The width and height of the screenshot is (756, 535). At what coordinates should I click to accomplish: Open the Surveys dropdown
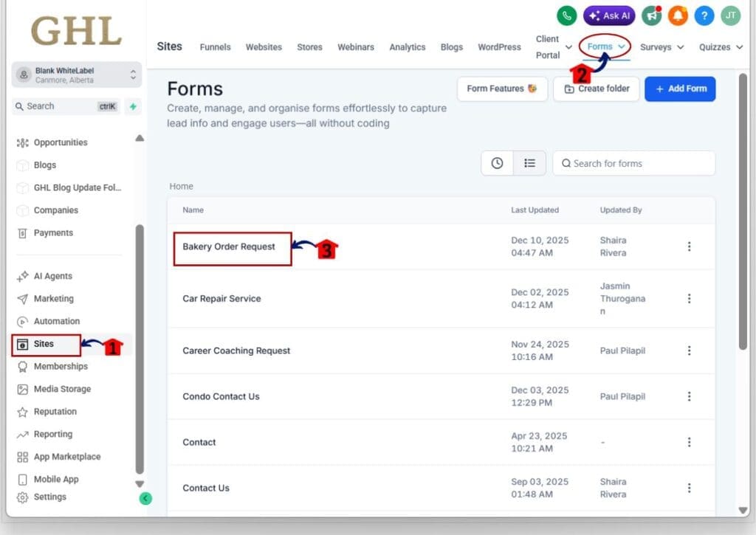(x=660, y=46)
